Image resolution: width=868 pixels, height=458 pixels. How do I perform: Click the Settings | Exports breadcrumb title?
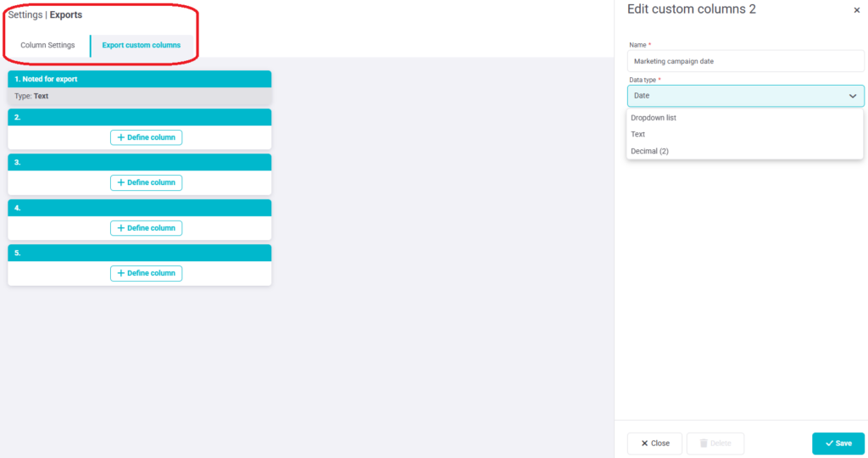(46, 15)
